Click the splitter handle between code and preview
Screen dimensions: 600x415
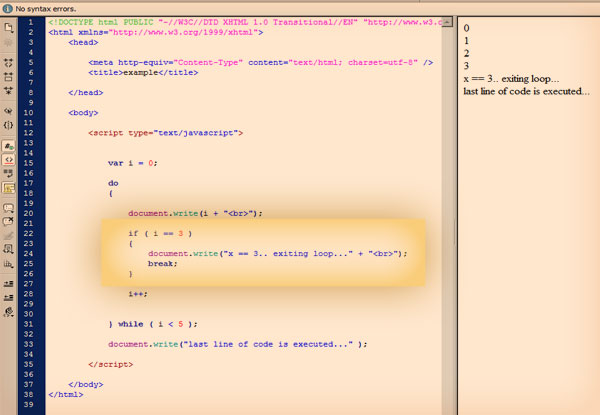[455, 233]
